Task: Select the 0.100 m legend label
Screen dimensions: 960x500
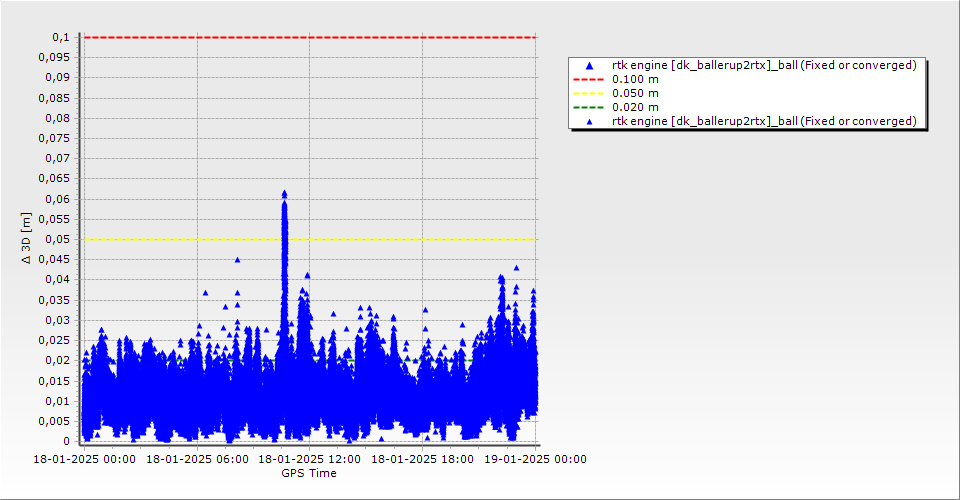Action: (635, 79)
